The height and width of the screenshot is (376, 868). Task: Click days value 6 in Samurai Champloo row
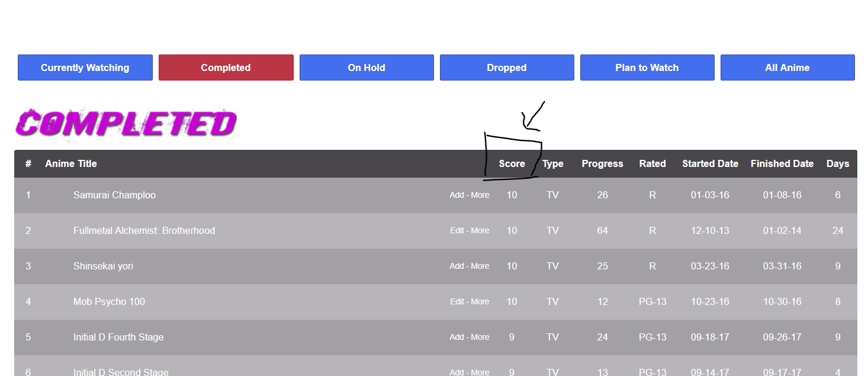(838, 195)
